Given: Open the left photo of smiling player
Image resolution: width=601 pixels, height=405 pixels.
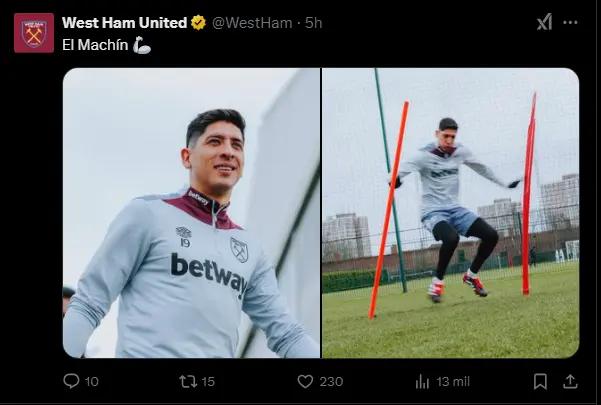Looking at the screenshot, I should (191, 213).
